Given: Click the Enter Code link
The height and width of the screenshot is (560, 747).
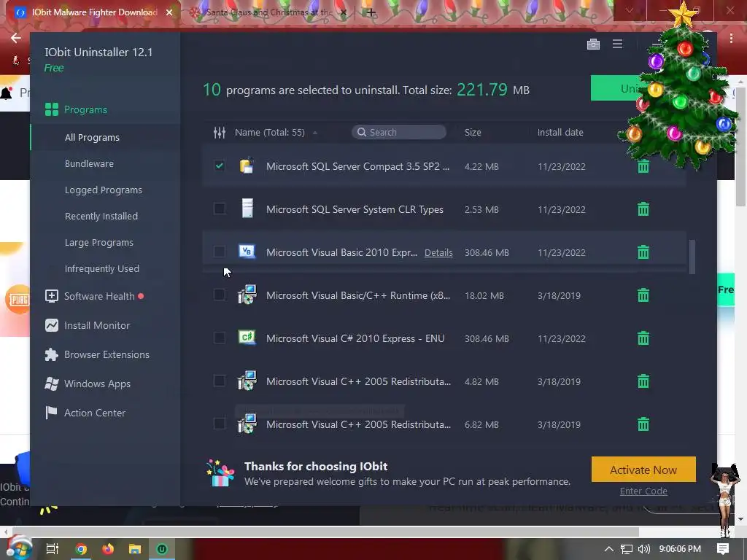Looking at the screenshot, I should (x=643, y=491).
